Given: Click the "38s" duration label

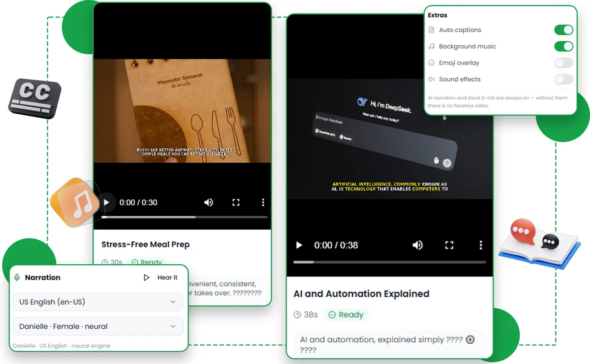Looking at the screenshot, I should pos(311,315).
